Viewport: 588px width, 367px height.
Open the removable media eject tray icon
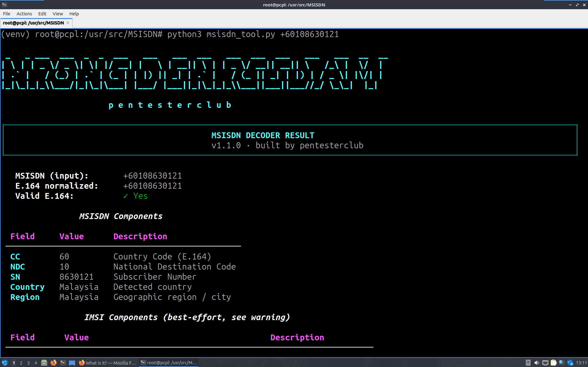pyautogui.click(x=528, y=363)
